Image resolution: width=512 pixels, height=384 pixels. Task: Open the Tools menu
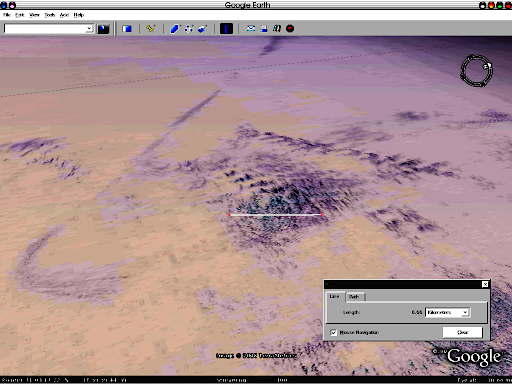pyautogui.click(x=50, y=15)
